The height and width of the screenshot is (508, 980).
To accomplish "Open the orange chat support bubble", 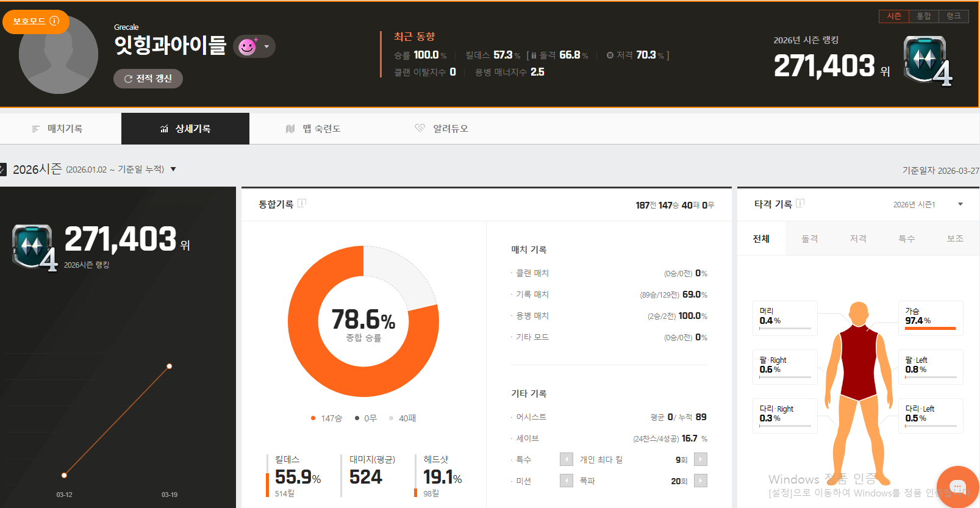I will point(957,487).
